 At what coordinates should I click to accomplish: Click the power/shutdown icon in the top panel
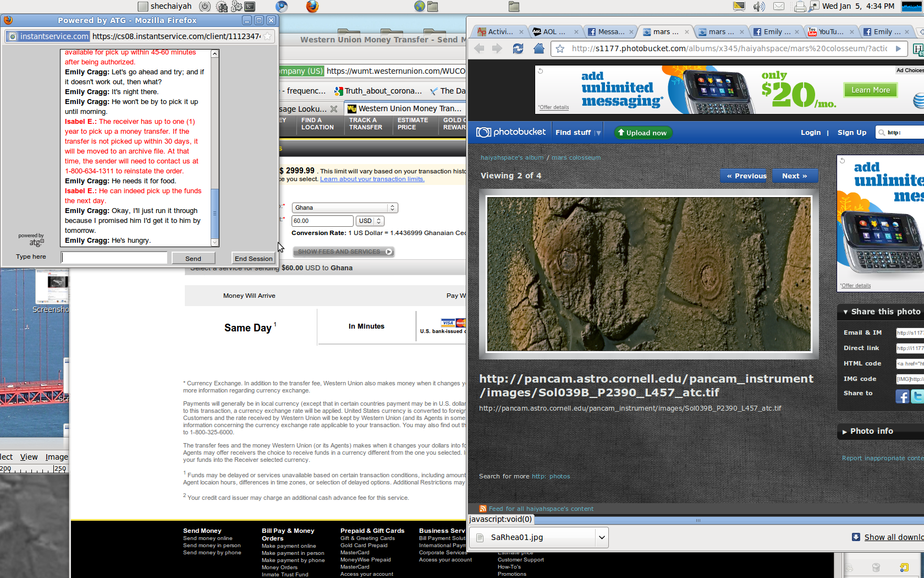click(205, 7)
